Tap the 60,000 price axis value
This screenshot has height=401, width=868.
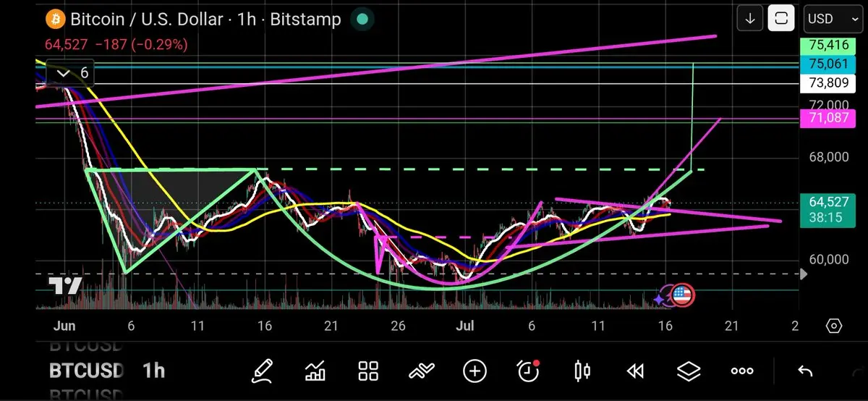click(829, 260)
